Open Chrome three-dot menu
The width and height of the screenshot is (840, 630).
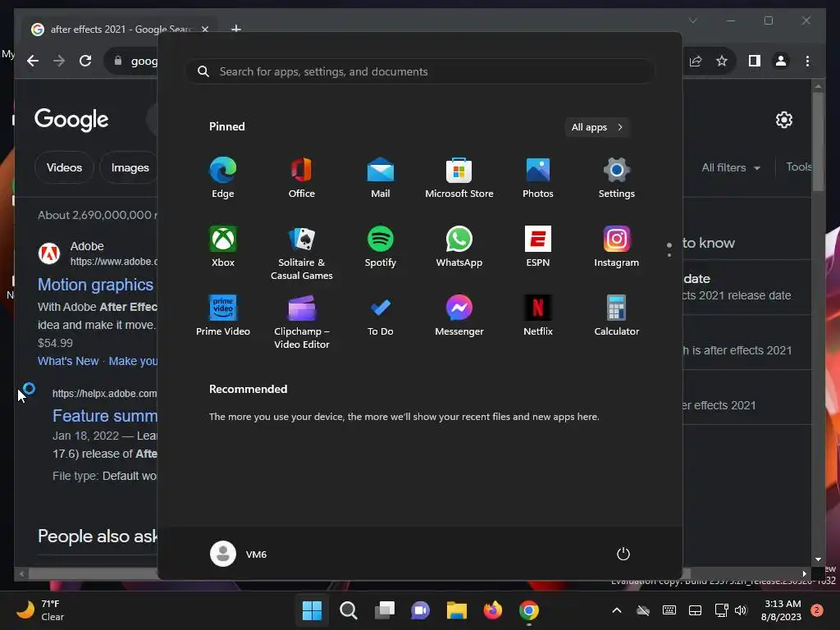point(807,61)
